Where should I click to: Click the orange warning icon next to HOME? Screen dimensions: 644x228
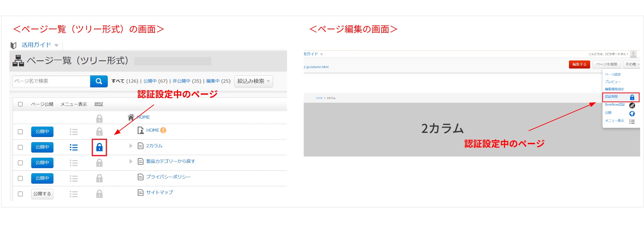click(x=163, y=130)
